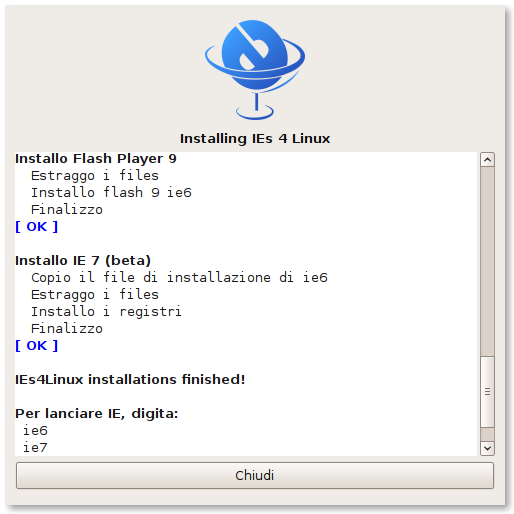The height and width of the screenshot is (514, 514).
Task: Click the OK status under IE 7 section
Action: pos(37,346)
